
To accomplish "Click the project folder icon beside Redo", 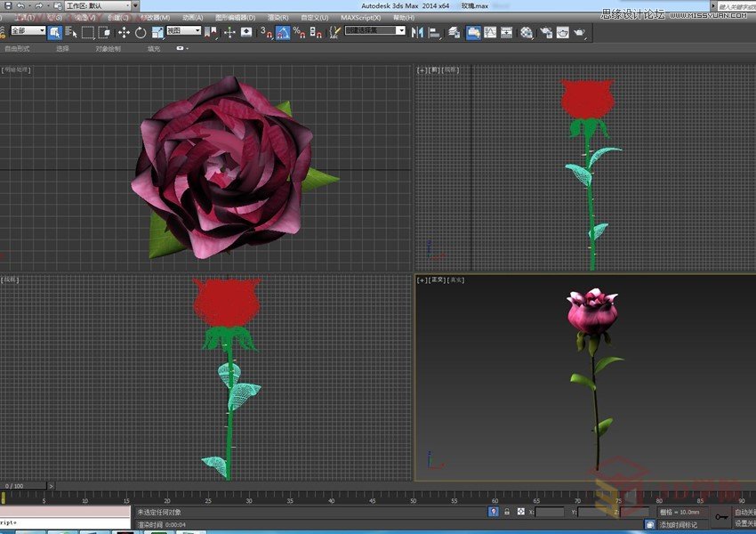I will 58,6.
